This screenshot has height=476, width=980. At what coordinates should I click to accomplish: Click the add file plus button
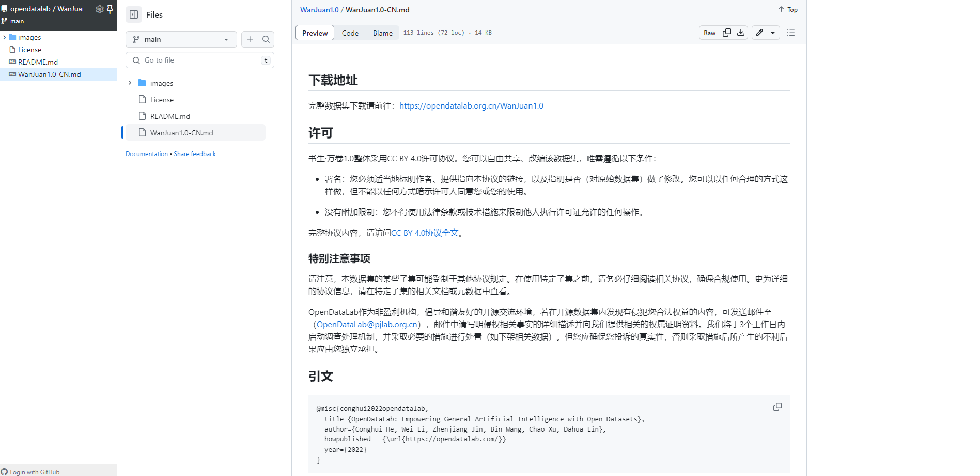coord(250,39)
